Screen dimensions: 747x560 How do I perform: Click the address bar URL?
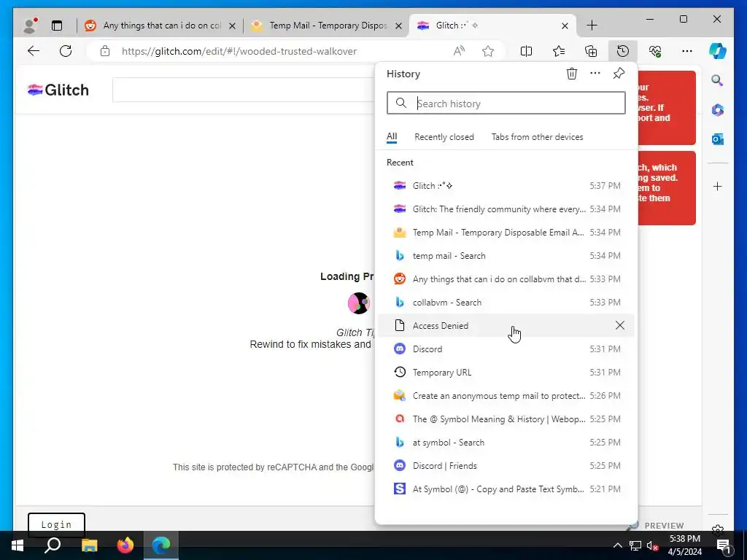[239, 51]
